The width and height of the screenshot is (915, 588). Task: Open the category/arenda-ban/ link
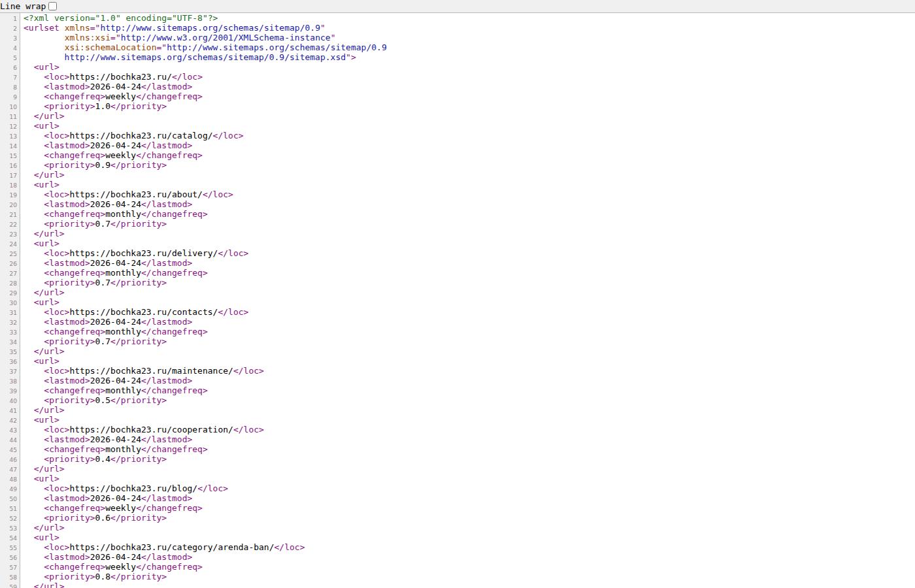point(172,547)
